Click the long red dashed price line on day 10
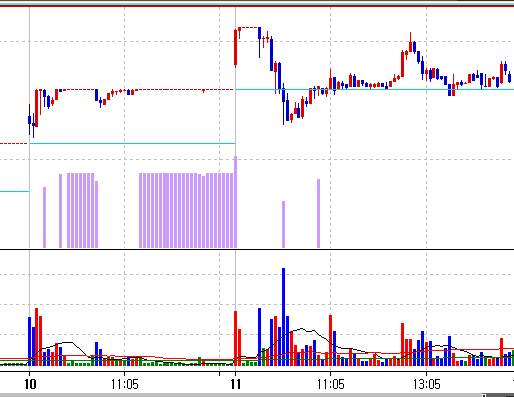This screenshot has height=397, width=514. click(x=148, y=90)
